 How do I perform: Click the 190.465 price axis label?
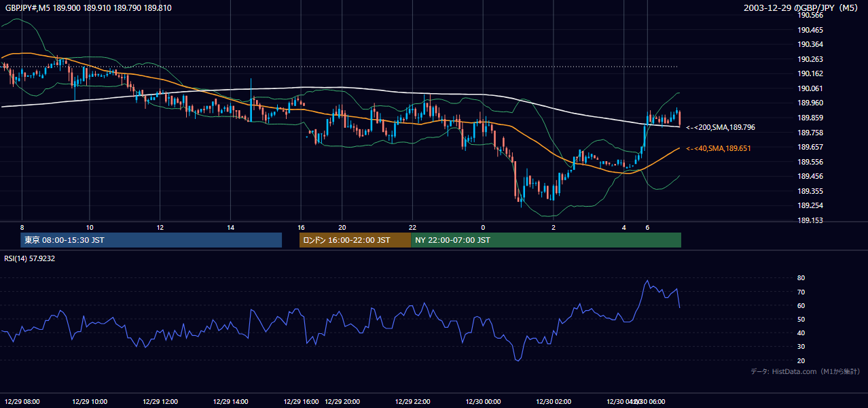coord(810,30)
